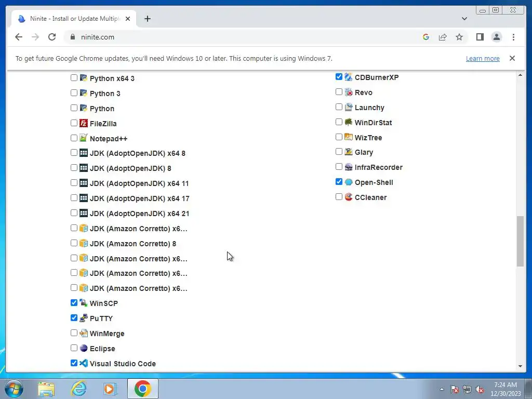Show hidden system tray icons

pyautogui.click(x=442, y=389)
